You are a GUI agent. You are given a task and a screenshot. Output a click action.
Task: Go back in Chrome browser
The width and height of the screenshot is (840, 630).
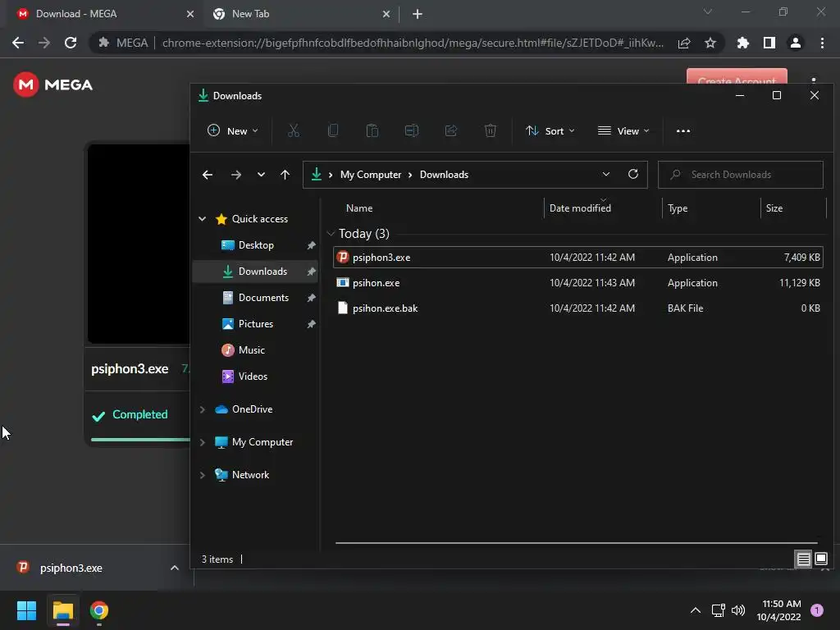coord(18,43)
